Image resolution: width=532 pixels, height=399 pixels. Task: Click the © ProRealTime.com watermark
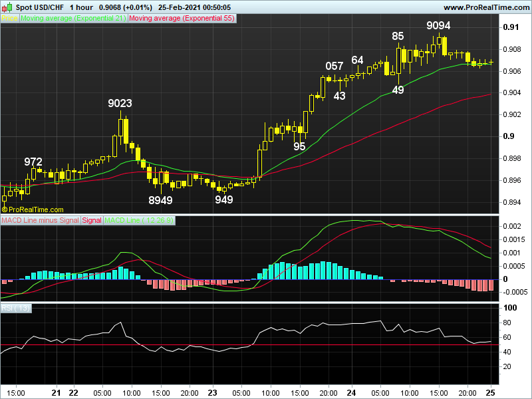click(33, 209)
